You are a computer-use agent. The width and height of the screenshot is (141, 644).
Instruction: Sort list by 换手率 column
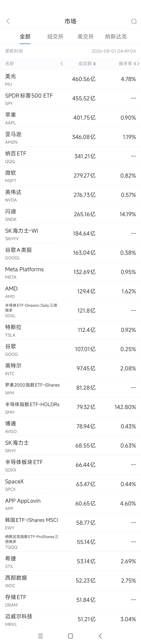(127, 64)
